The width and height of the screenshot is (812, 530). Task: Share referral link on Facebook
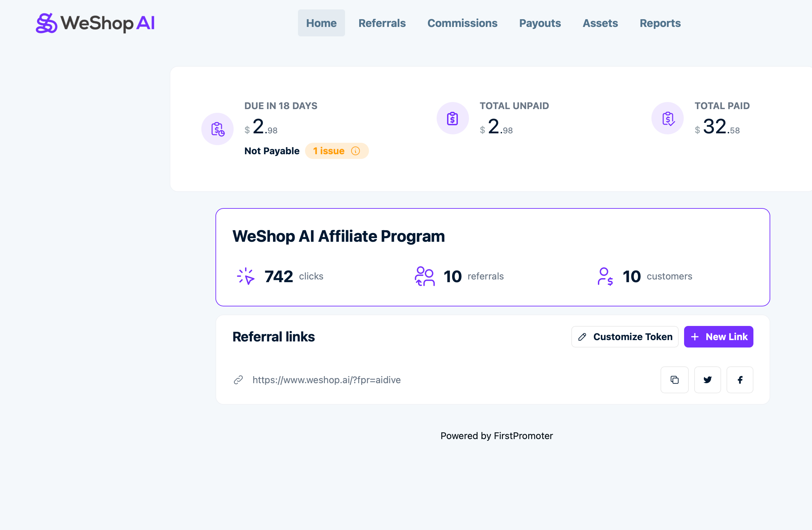[x=740, y=380]
